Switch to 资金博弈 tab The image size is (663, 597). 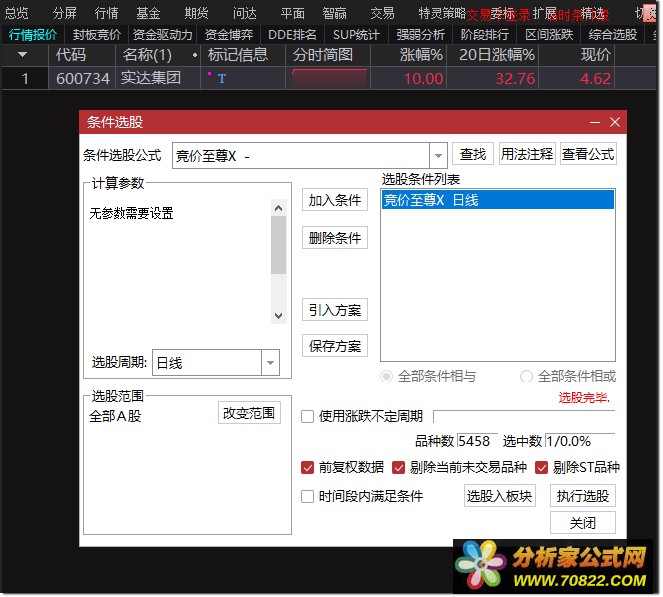click(x=229, y=35)
